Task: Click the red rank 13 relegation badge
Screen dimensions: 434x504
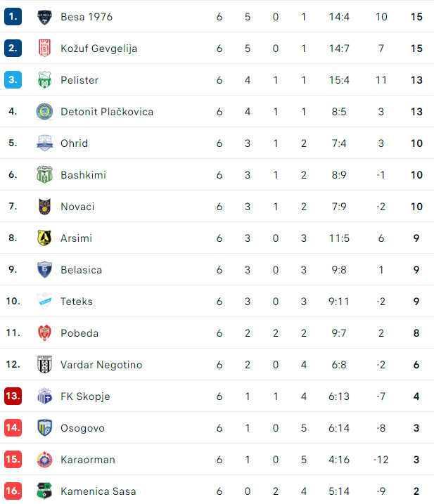Action: pos(13,396)
